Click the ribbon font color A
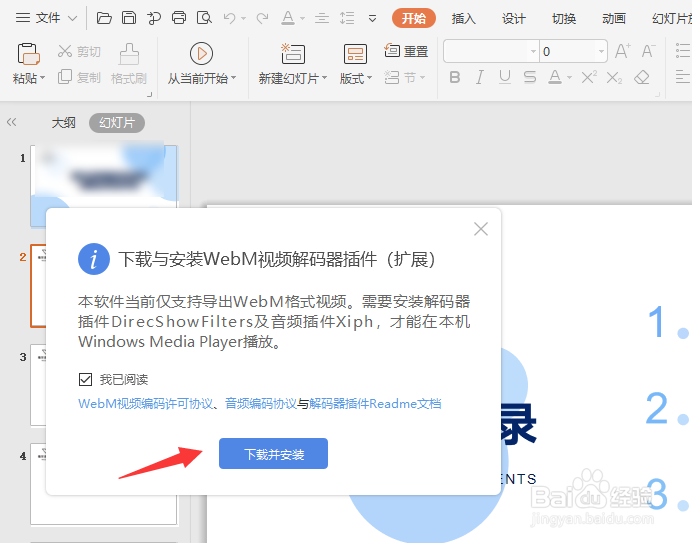This screenshot has height=543, width=692. (555, 77)
